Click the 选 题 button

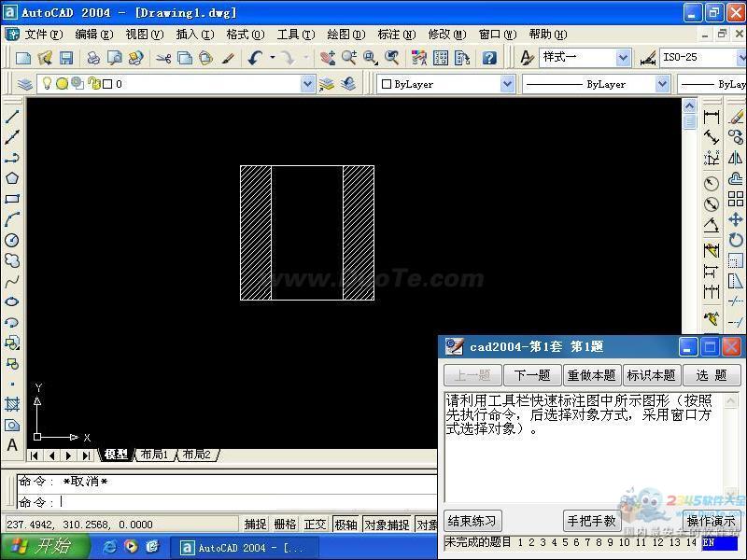click(712, 375)
